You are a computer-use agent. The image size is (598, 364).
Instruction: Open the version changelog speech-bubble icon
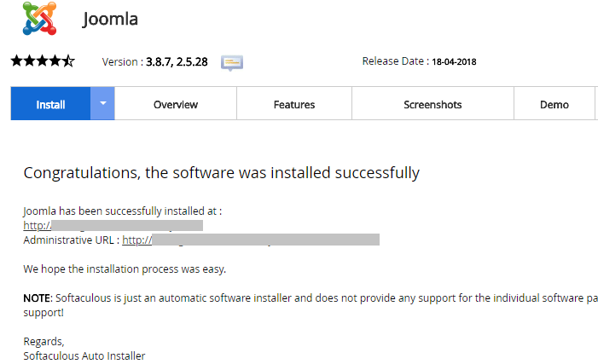click(232, 62)
